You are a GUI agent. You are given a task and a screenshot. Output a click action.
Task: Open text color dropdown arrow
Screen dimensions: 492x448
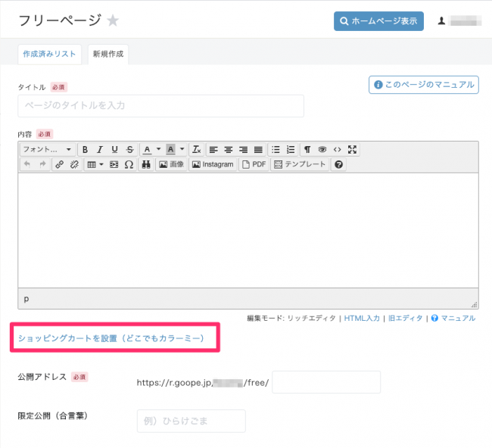(x=159, y=149)
